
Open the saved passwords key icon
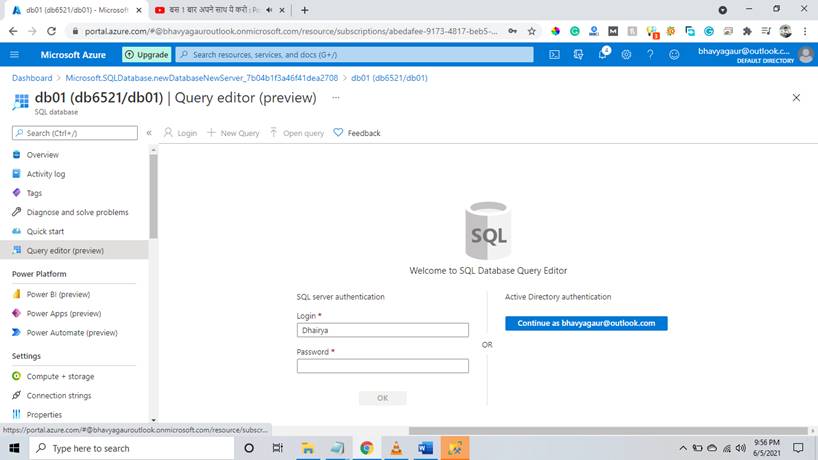513,31
